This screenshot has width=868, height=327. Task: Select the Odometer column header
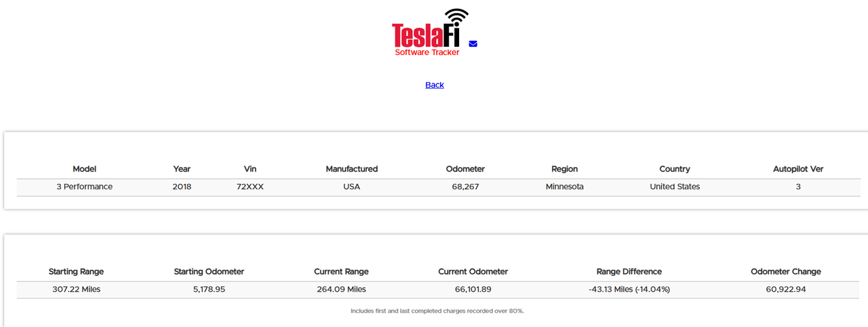(465, 169)
